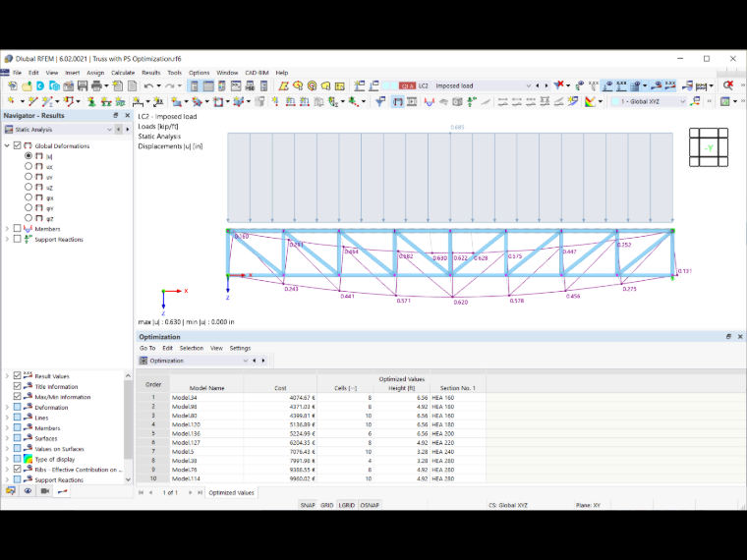The image size is (747, 560).
Task: Click the new line support icon
Action: click(106, 101)
